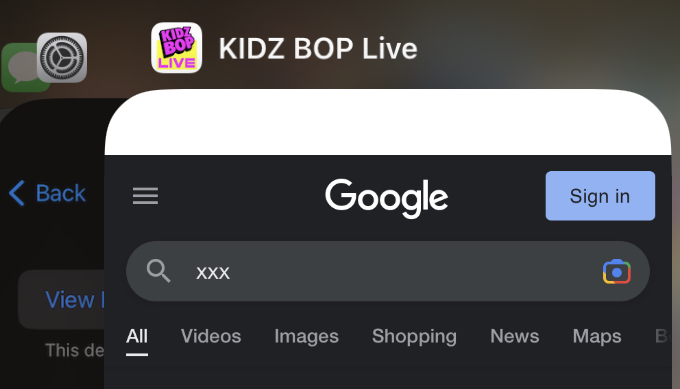Viewport: 680px width, 389px height.
Task: Switch to the Maps tab
Action: 597,337
